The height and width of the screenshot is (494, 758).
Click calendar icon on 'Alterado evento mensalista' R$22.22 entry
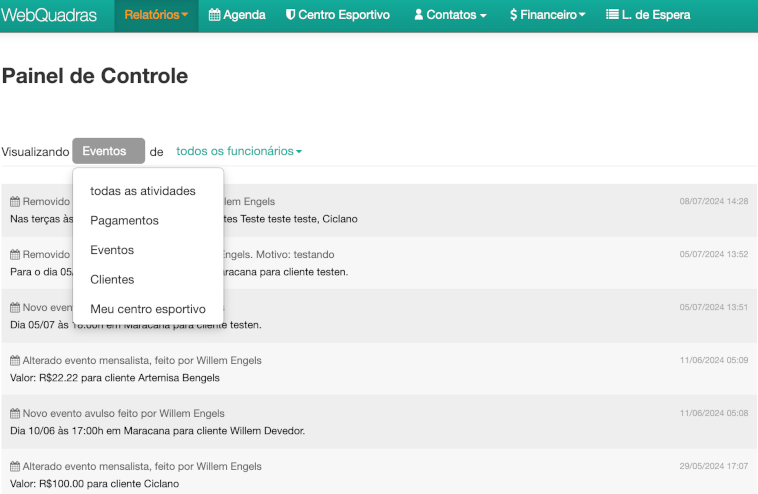tap(15, 360)
